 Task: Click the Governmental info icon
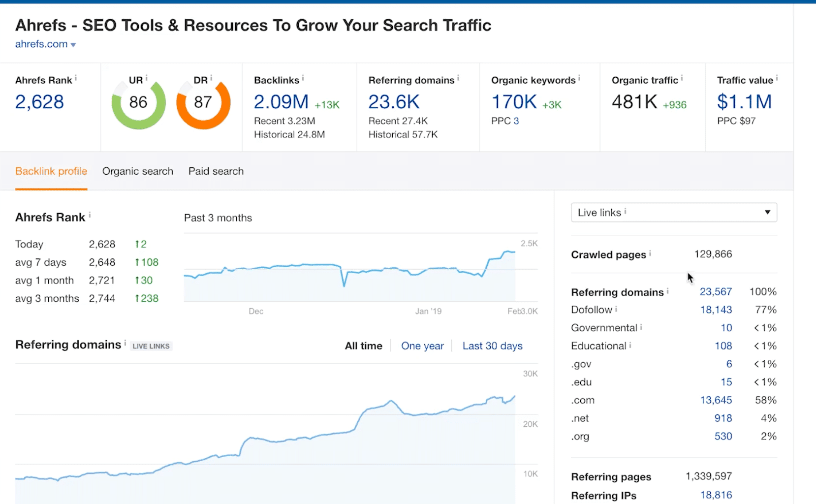(641, 327)
